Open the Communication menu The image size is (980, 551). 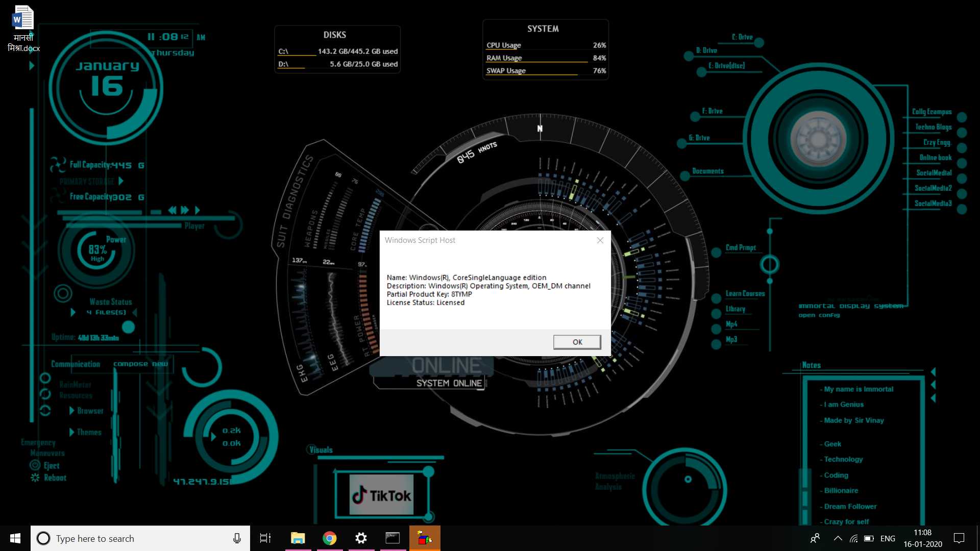tap(76, 364)
